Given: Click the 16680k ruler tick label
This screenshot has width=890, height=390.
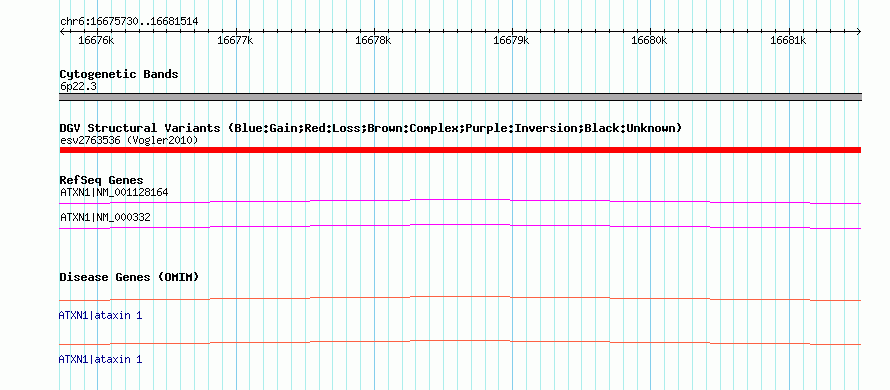Looking at the screenshot, I should point(650,40).
